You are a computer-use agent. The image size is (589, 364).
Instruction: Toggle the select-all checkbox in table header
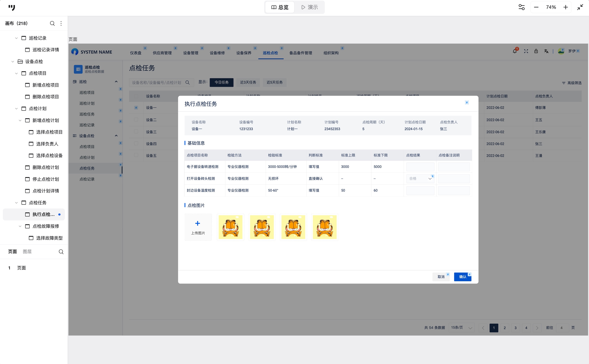pyautogui.click(x=136, y=96)
